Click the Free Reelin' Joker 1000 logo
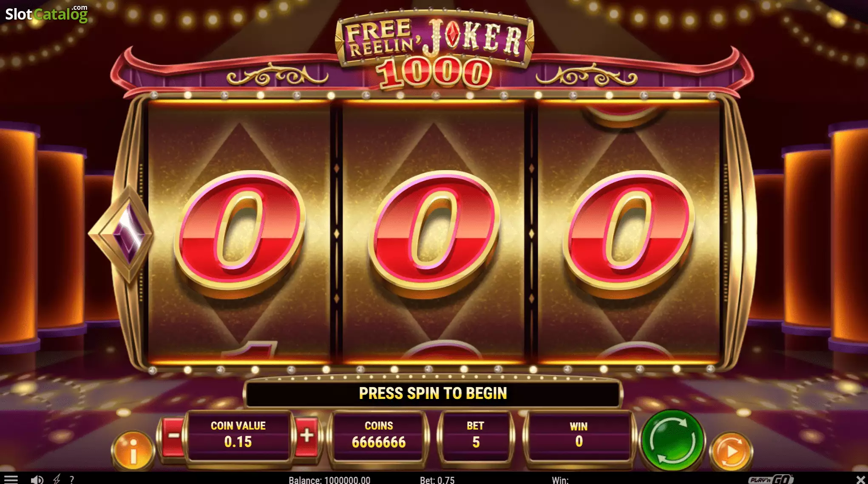This screenshot has height=484, width=868. coord(434,48)
